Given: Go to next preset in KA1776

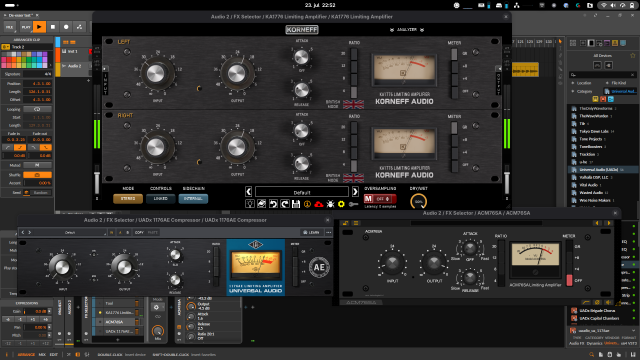Looking at the screenshot, I should point(355,191).
